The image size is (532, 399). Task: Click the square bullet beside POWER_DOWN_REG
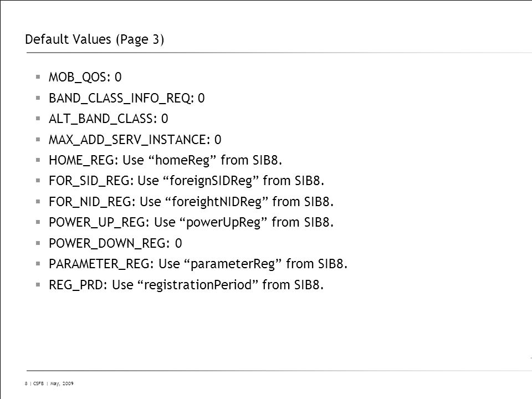click(38, 243)
